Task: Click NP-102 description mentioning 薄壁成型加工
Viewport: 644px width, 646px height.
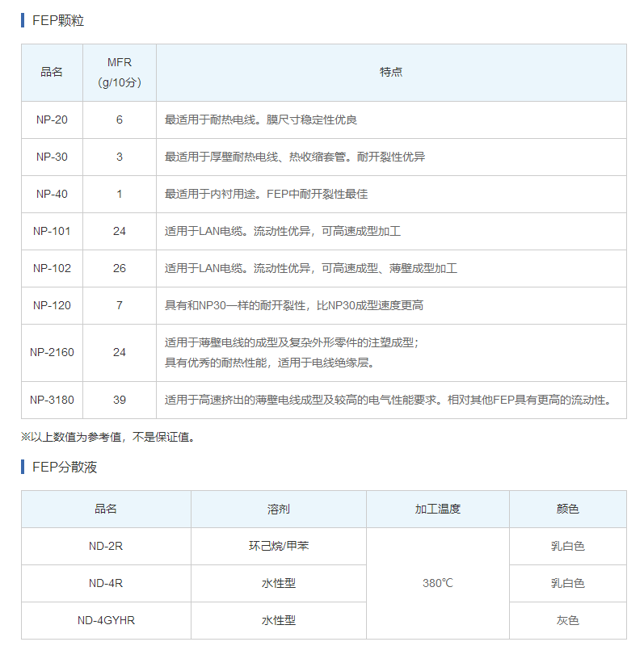Action: pos(311,268)
